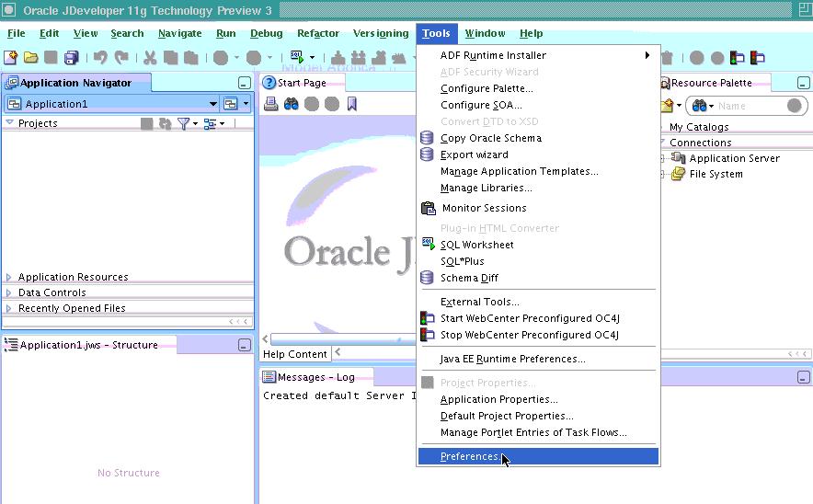Viewport: 813px width, 504px height.
Task: Minimize the Messages Log panel
Action: (803, 377)
